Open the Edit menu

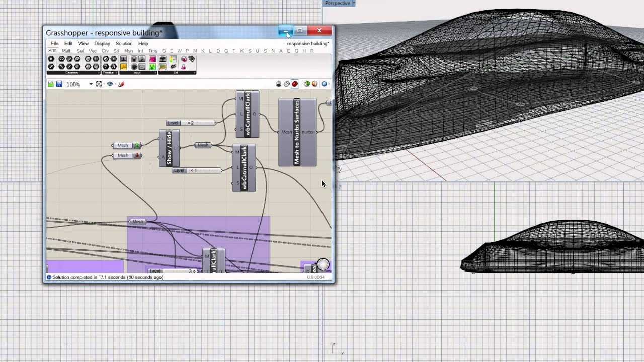point(68,43)
